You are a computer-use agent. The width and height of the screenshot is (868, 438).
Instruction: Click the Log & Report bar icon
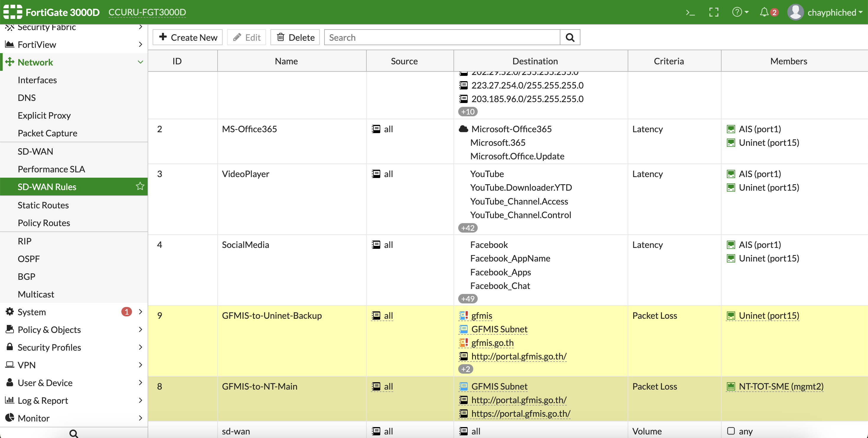point(10,400)
